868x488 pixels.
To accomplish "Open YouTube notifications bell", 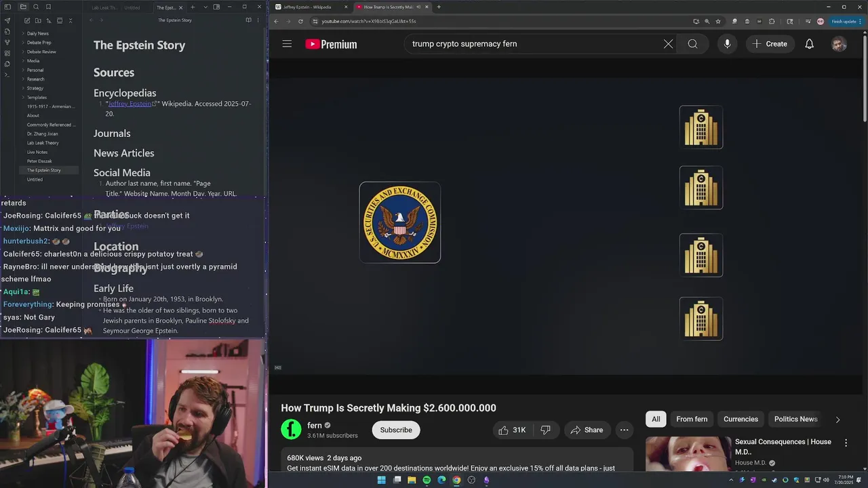I will coord(809,44).
